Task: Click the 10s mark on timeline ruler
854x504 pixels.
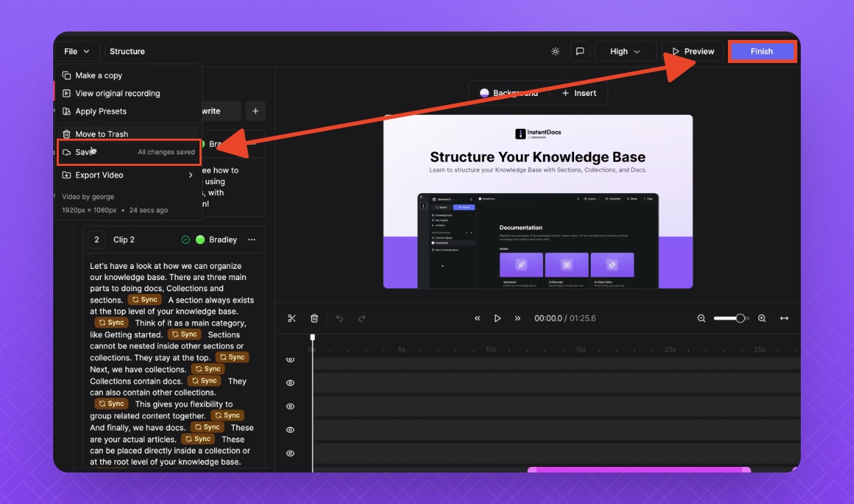Action: 491,349
